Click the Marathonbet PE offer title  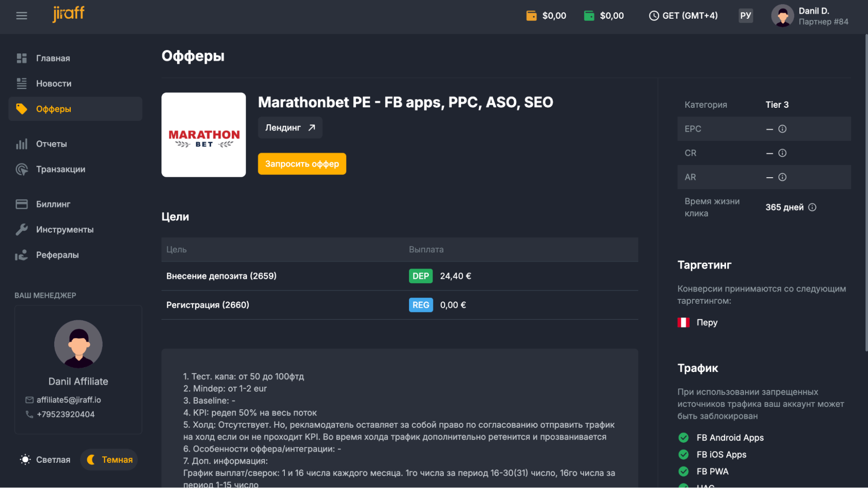pos(406,102)
